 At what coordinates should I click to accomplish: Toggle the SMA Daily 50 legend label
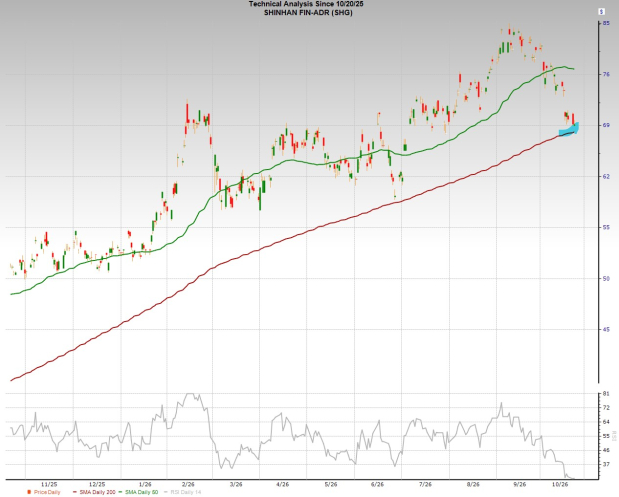coord(141,492)
